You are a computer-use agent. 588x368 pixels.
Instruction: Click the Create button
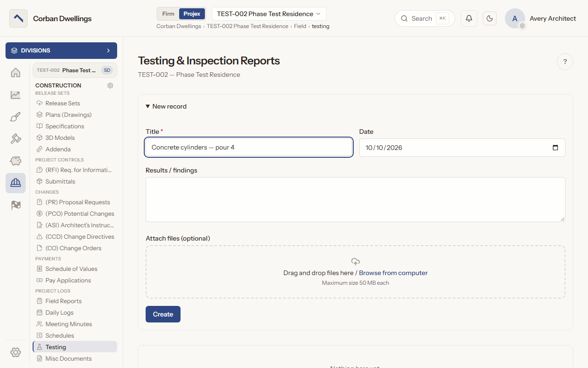tap(163, 314)
